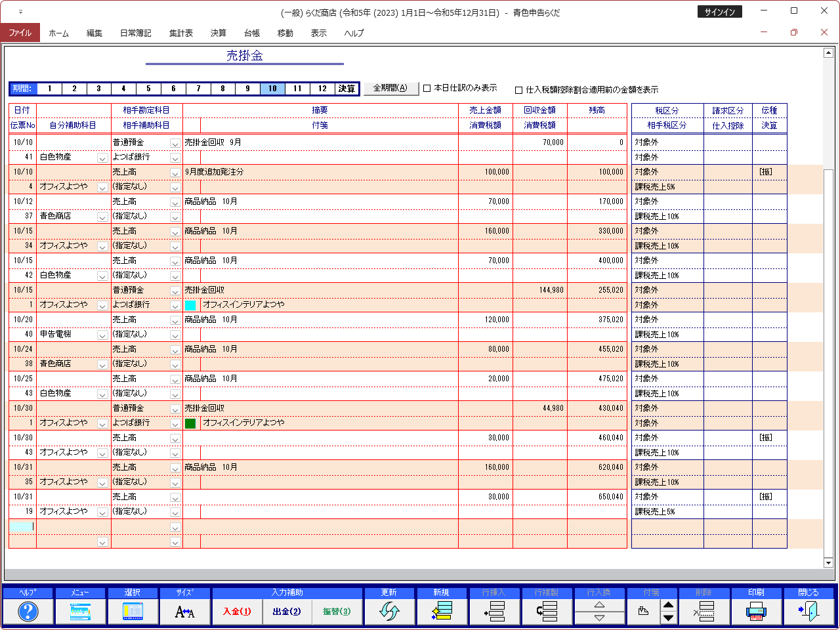Open 青色商店 dropdown in slip 37 row
The image size is (840, 630).
[x=102, y=217]
